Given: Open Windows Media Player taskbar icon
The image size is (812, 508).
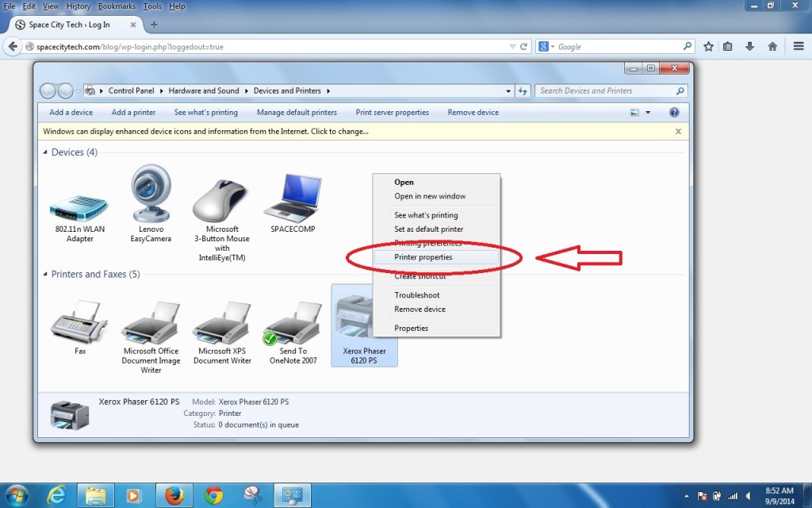Looking at the screenshot, I should pos(133,495).
